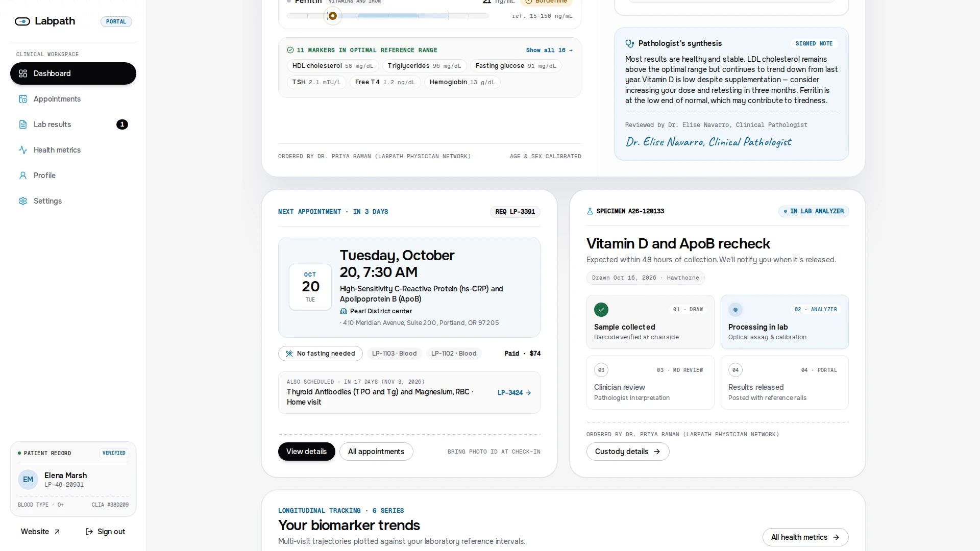980x551 pixels.
Task: Click the Dashboard grid icon
Action: pos(23,73)
